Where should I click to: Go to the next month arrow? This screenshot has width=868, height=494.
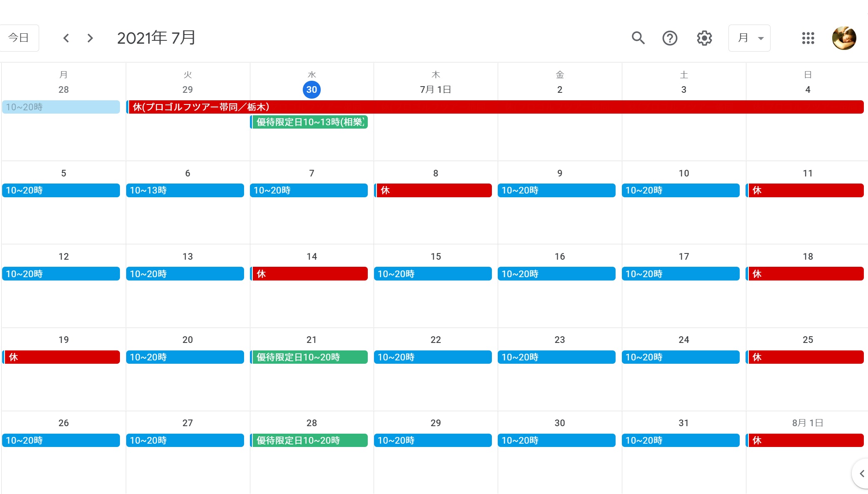tap(90, 38)
